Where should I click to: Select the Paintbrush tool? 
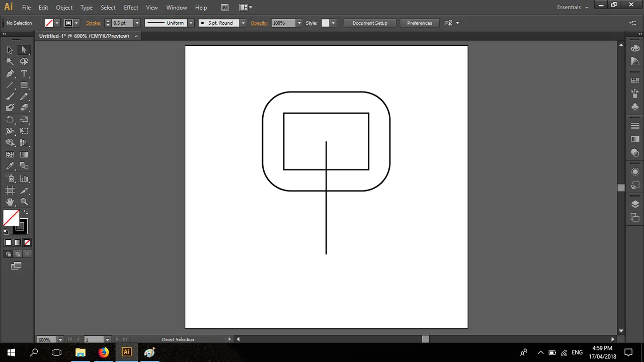[x=10, y=97]
